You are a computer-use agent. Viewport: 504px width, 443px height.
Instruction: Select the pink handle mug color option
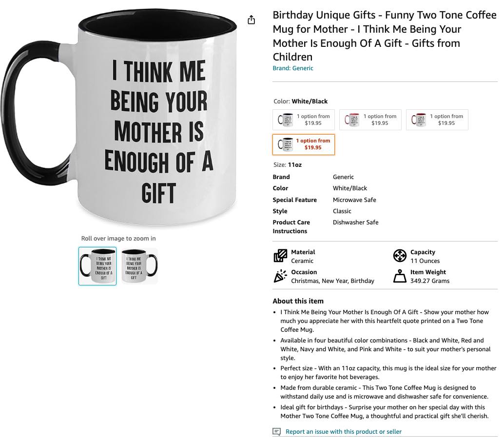point(370,120)
